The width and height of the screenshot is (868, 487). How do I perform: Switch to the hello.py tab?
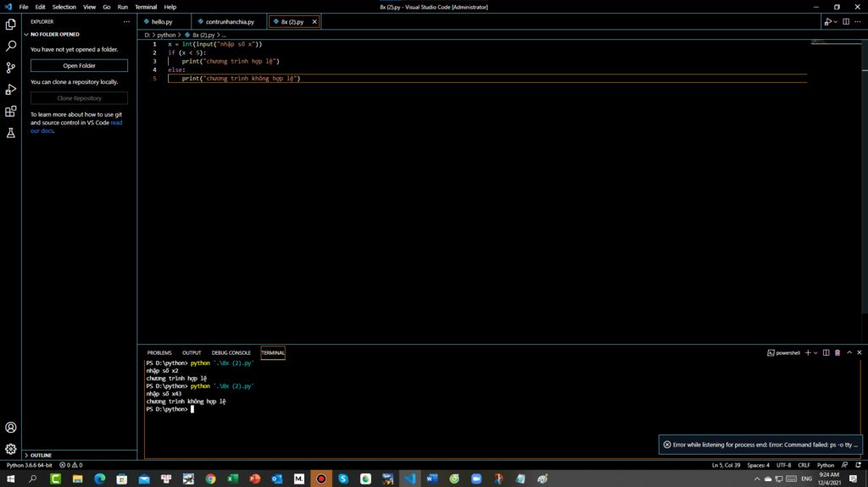pos(162,21)
